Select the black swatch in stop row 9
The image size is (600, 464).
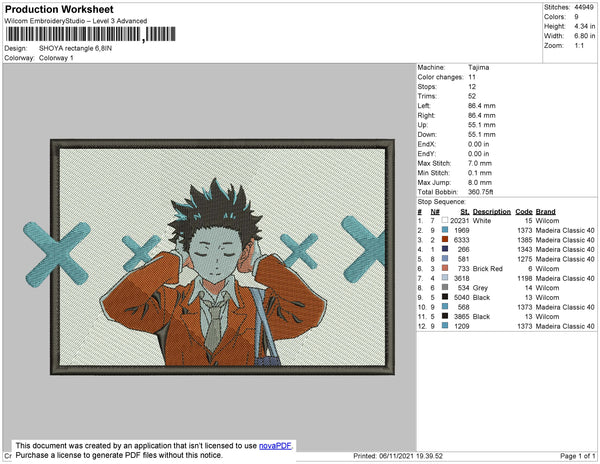445,297
